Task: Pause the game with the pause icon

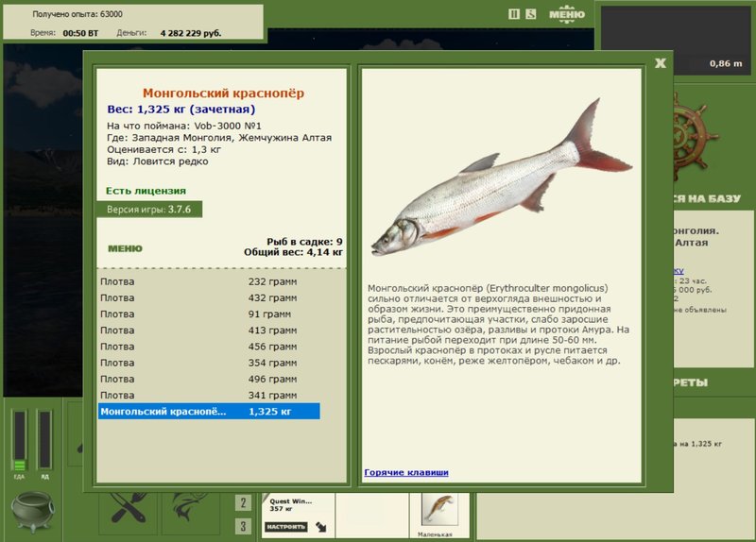Action: (514, 14)
